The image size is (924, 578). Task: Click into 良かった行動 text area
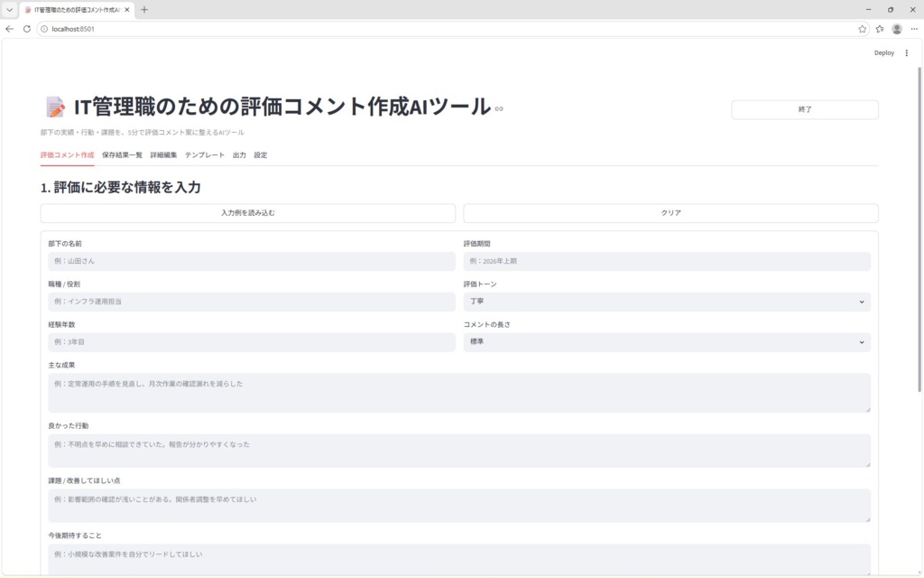tap(459, 451)
